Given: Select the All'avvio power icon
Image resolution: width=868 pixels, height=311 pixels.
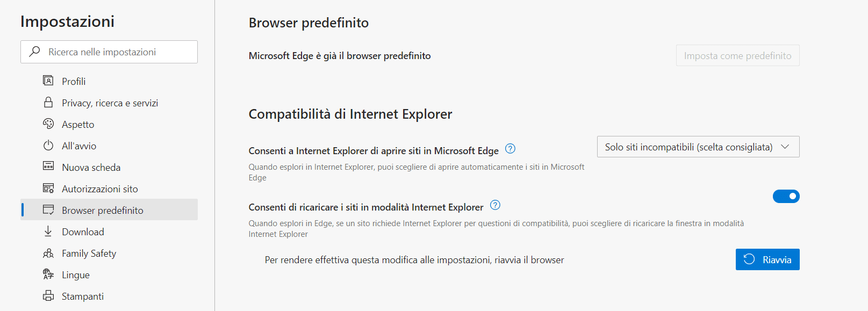Looking at the screenshot, I should (x=48, y=146).
